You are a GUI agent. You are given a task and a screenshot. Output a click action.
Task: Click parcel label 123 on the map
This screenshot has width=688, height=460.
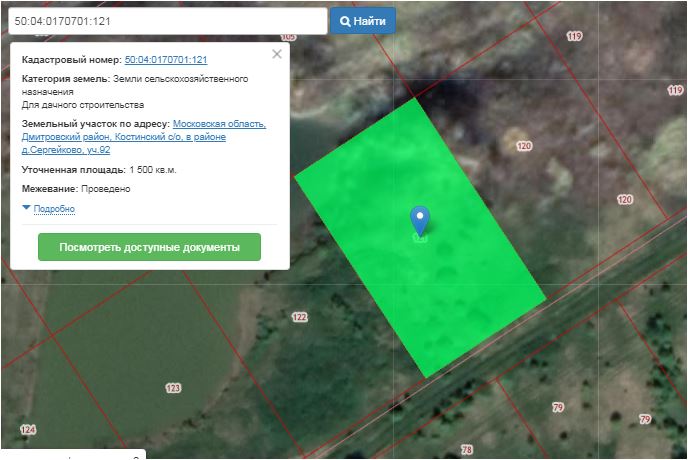pyautogui.click(x=173, y=387)
